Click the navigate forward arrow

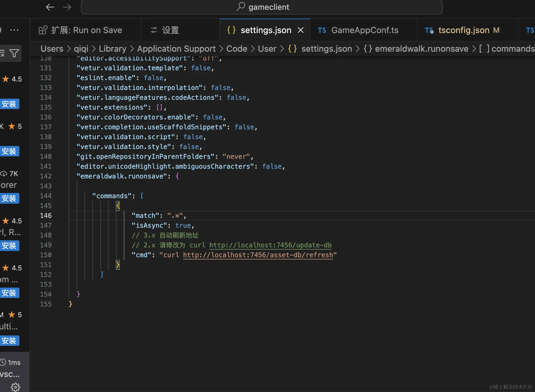tap(67, 7)
